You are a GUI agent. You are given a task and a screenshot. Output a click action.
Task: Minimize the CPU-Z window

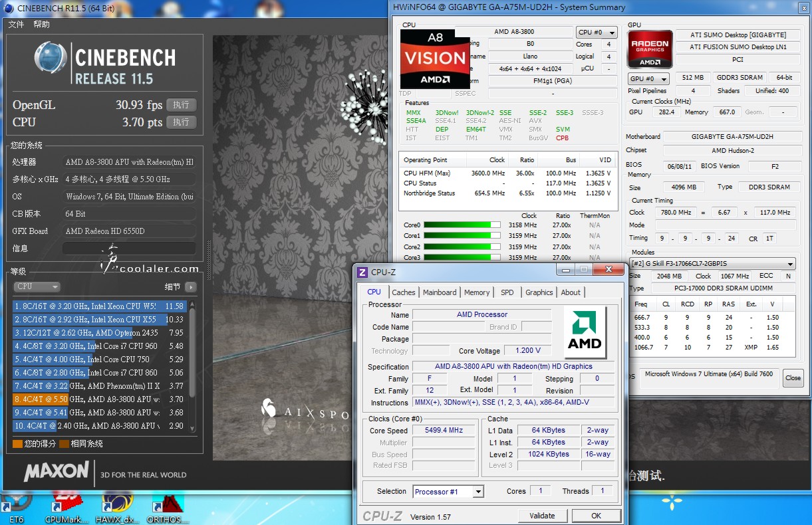(565, 270)
